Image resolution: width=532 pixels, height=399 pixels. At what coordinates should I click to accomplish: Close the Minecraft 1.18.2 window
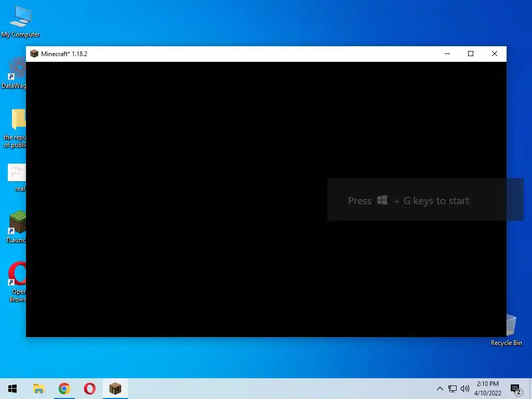click(x=495, y=54)
